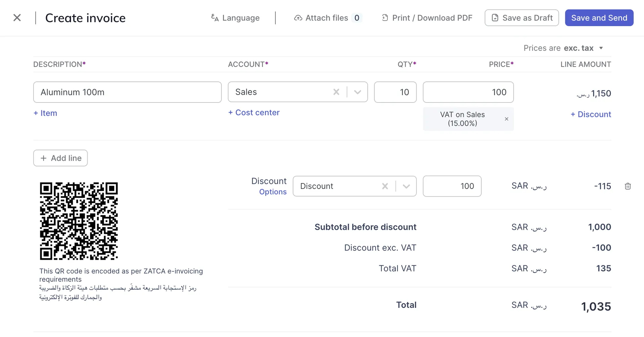Viewport: 644px width, 337px height.
Task: Click Add line to insert a row
Action: (60, 158)
